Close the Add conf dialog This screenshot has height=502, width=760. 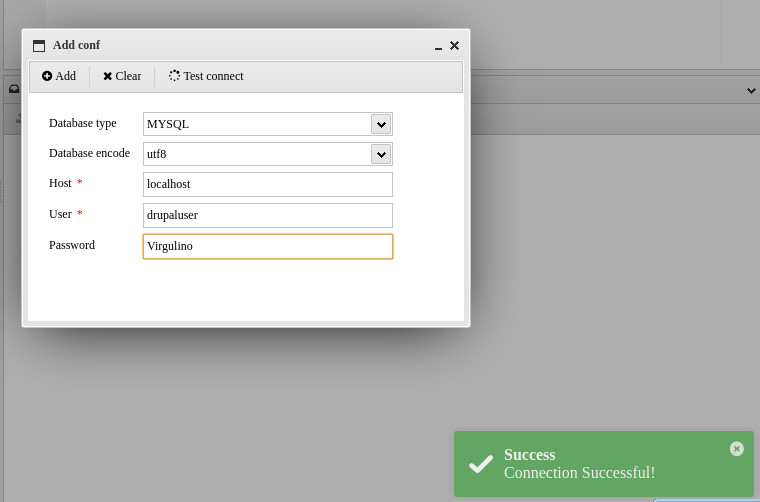pos(454,46)
